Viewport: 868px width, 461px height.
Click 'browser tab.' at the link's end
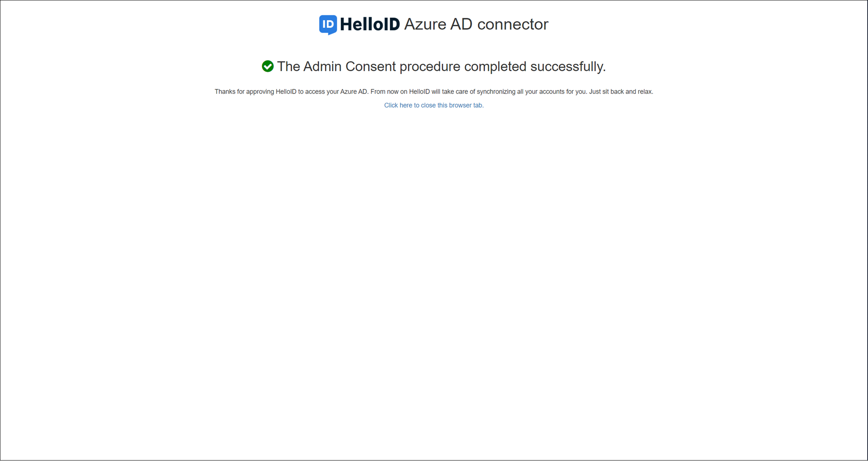(x=466, y=105)
